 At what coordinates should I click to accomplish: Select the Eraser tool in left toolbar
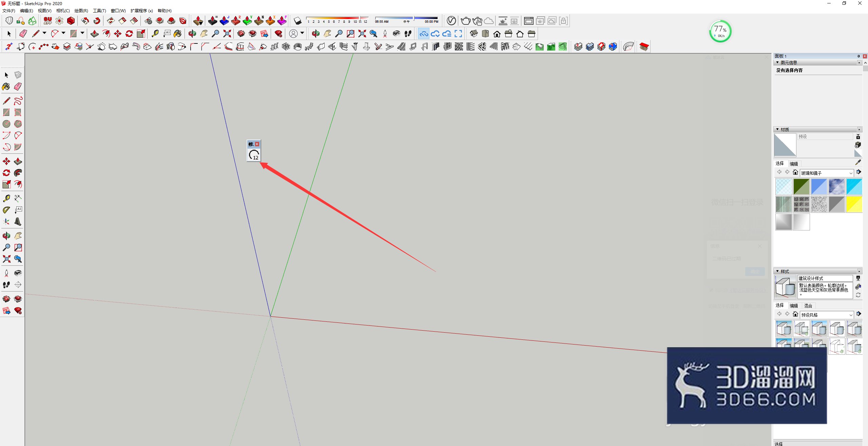(x=18, y=87)
